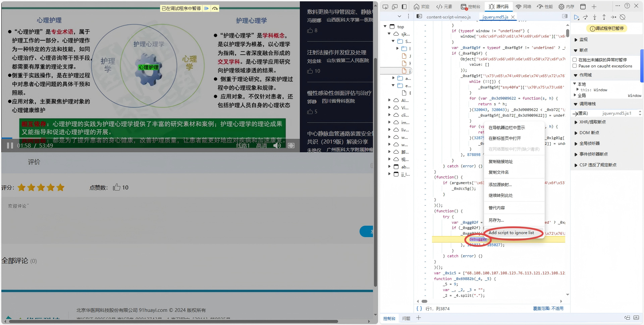Give a five-star rating
This screenshot has height=325, width=644.
tap(60, 187)
